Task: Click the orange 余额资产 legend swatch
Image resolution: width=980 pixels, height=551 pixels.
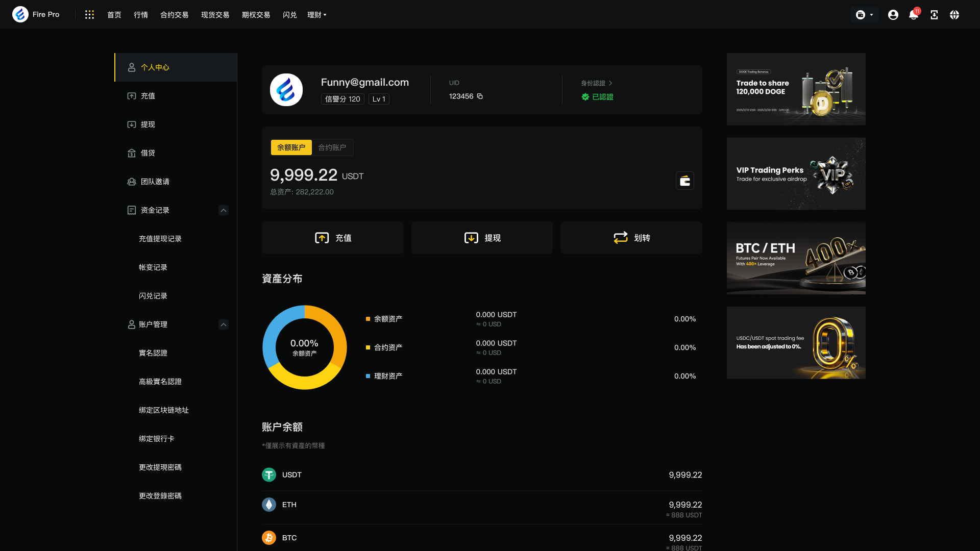Action: (x=367, y=319)
